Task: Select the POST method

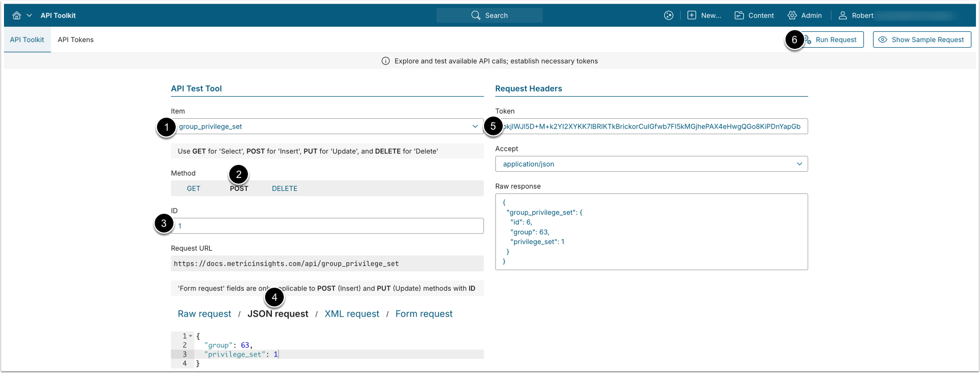Action: pos(239,189)
